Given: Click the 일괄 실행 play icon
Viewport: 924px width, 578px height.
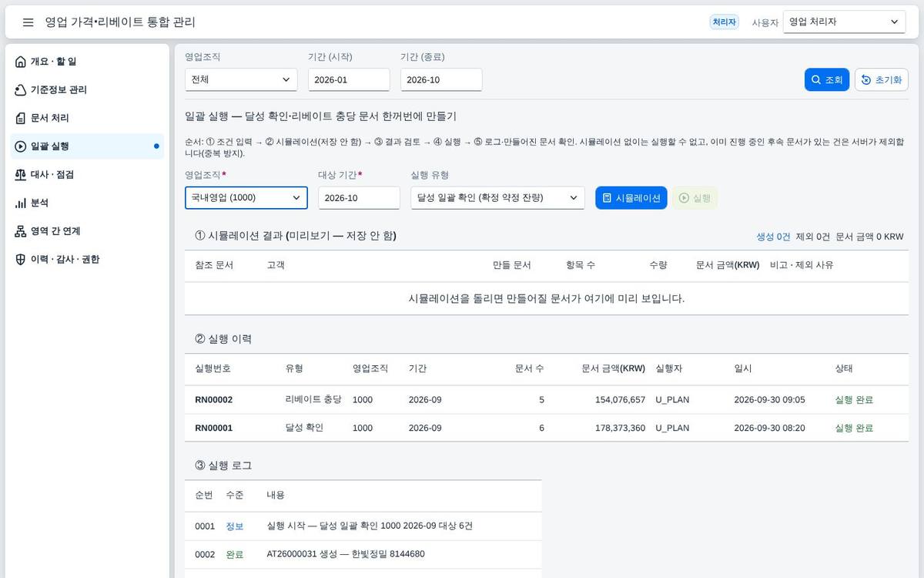Looking at the screenshot, I should (21, 146).
